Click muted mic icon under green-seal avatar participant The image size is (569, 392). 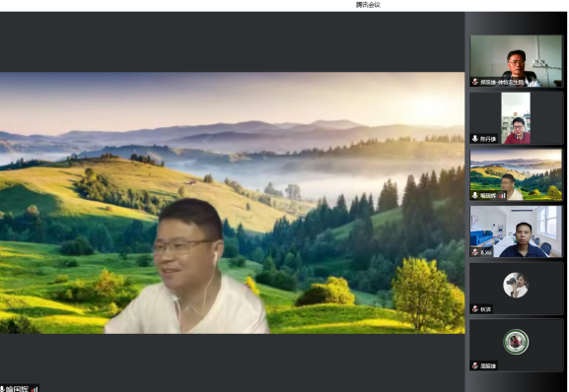click(475, 365)
